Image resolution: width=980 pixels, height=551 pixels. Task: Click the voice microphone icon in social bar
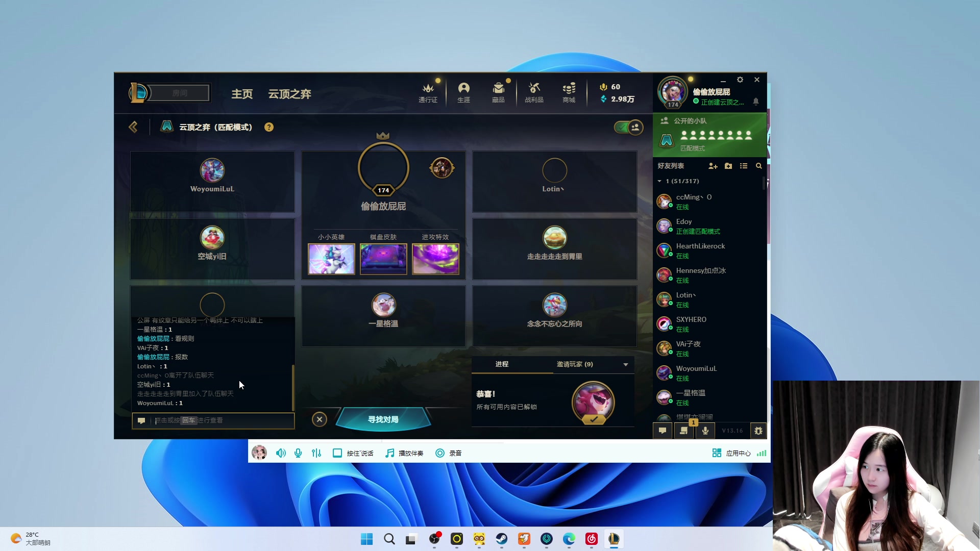pos(705,431)
